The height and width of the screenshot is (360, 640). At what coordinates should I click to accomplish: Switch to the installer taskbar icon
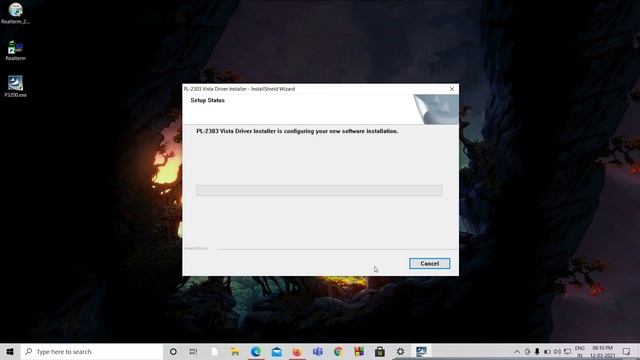[421, 351]
